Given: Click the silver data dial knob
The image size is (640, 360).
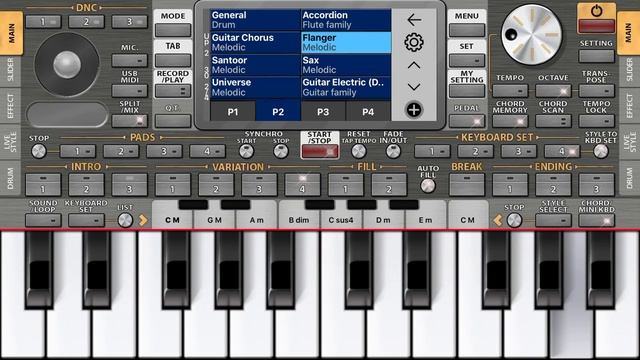Looking at the screenshot, I should (x=531, y=34).
